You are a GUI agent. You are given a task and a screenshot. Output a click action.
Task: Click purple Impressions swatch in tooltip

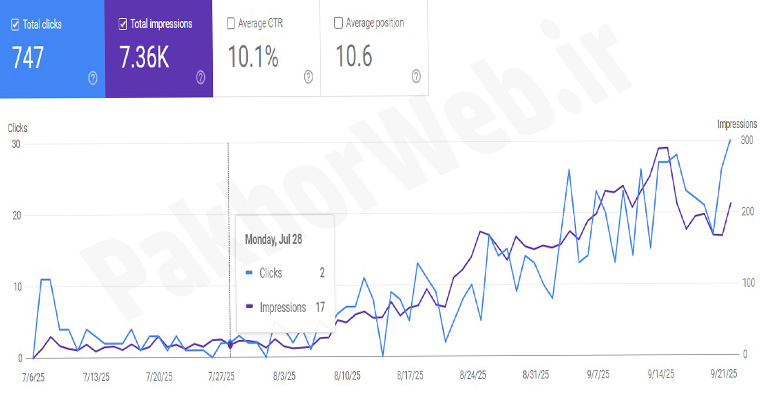pos(249,307)
